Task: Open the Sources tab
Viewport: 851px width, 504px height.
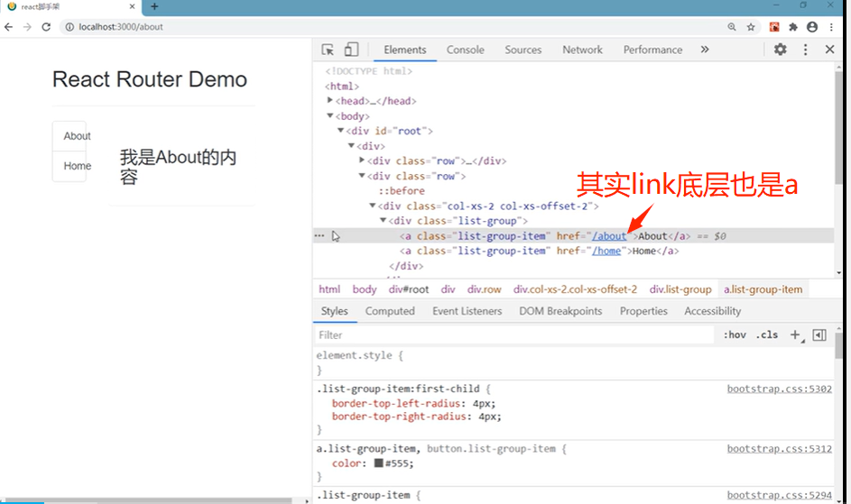Action: pyautogui.click(x=523, y=50)
